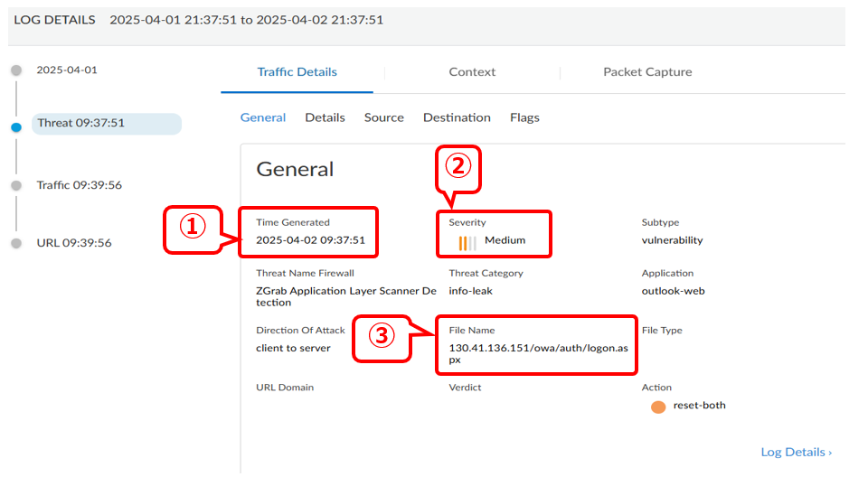Select the URL 09:39:56 log entry

pyautogui.click(x=74, y=243)
